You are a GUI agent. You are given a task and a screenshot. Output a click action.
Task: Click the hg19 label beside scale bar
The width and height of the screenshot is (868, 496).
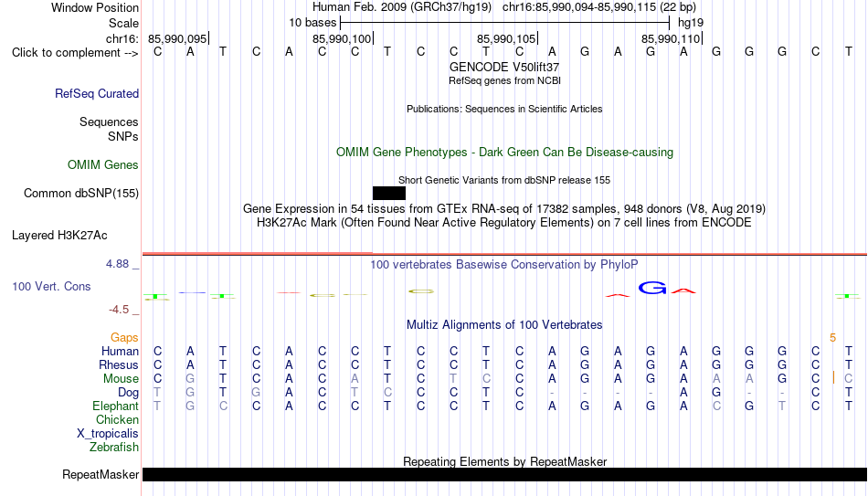[x=691, y=23]
